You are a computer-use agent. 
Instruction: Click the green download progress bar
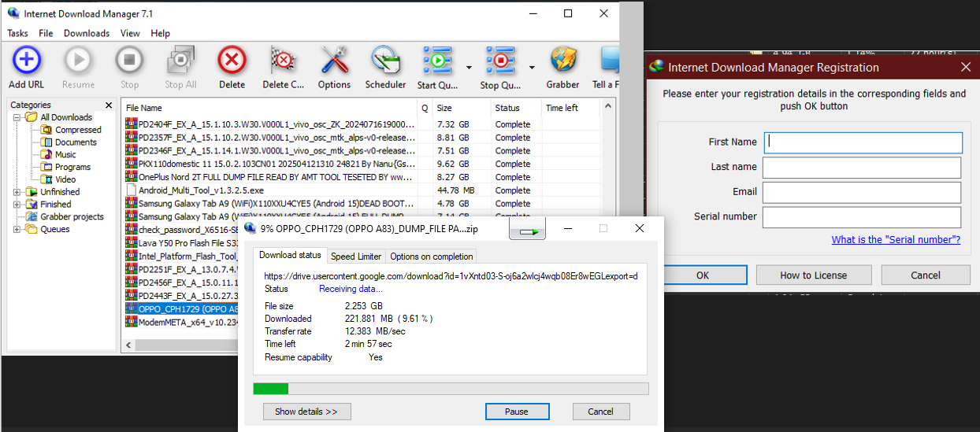(270, 389)
